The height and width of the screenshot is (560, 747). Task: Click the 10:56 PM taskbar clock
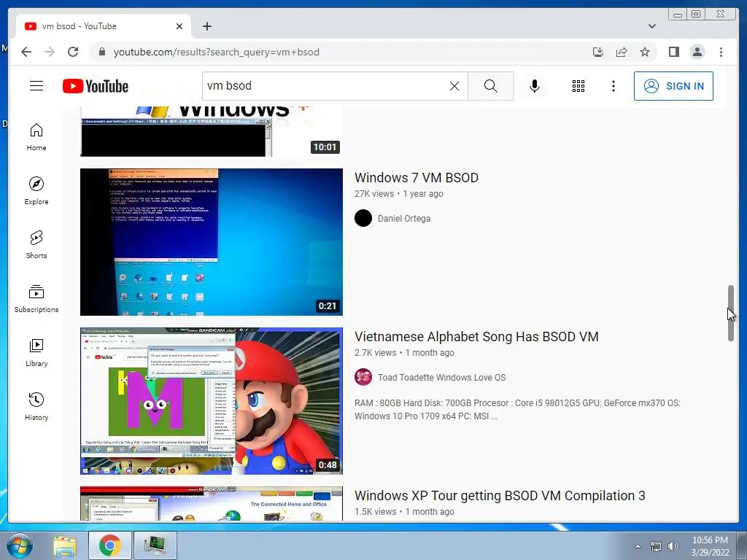pyautogui.click(x=710, y=546)
